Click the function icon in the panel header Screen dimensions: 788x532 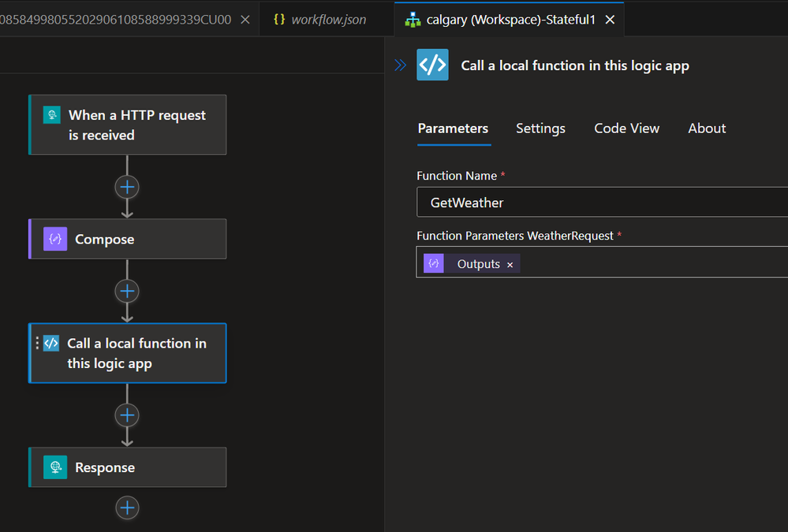pos(431,65)
